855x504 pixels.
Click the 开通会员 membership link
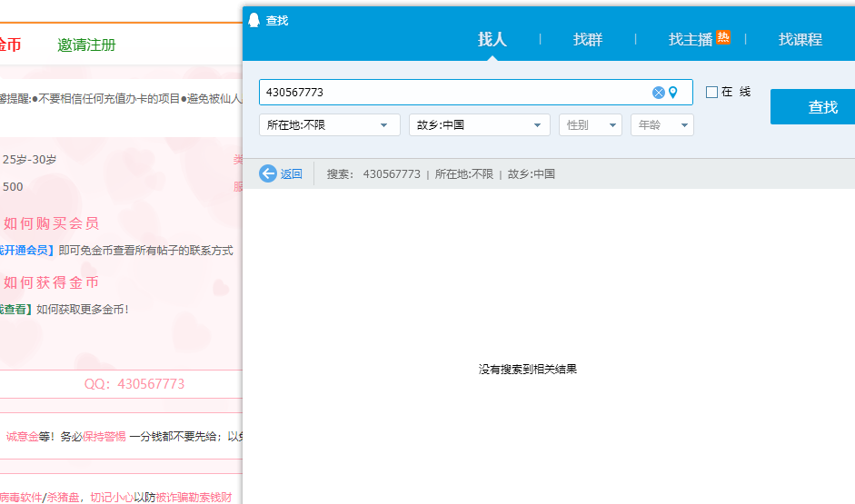point(25,251)
